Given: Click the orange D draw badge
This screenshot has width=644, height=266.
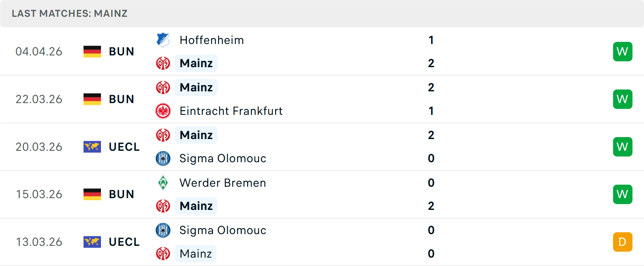Looking at the screenshot, I should click(x=623, y=242).
